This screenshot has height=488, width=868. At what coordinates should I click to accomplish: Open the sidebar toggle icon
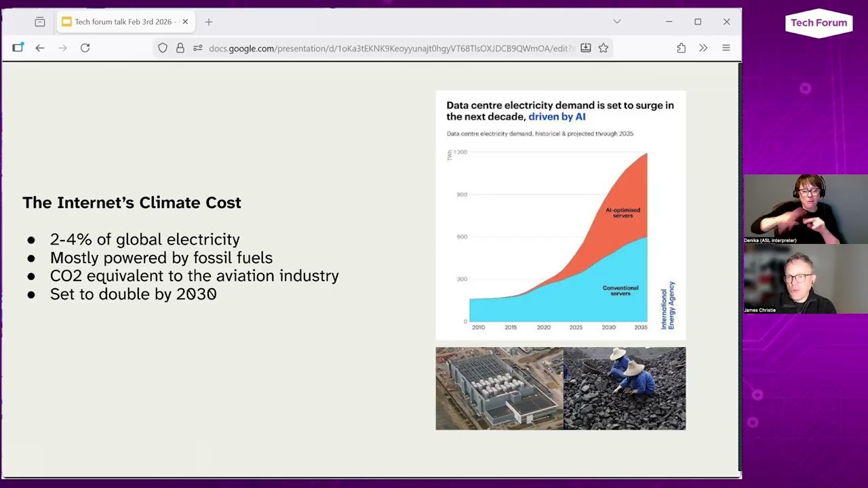[x=18, y=47]
